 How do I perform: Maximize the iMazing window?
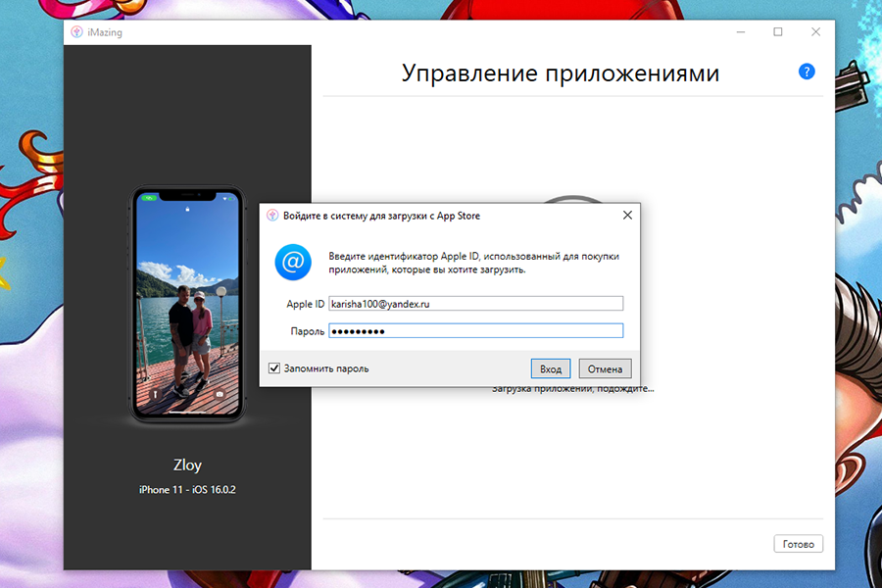tap(778, 32)
